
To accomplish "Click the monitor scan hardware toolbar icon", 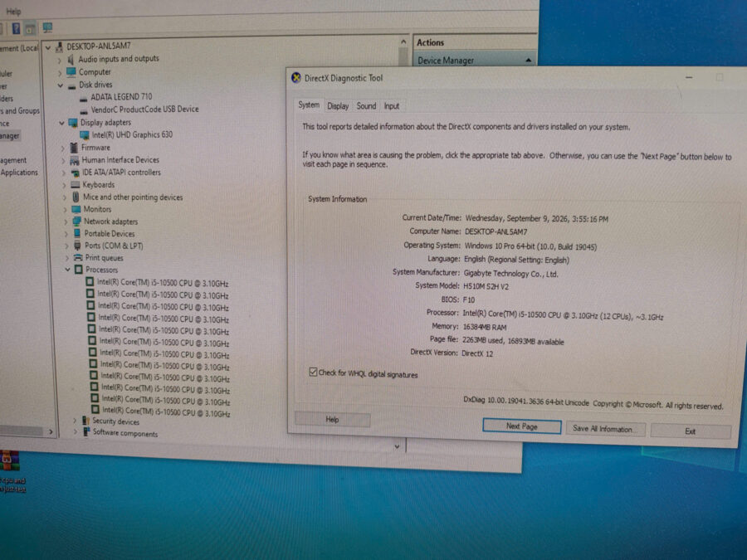I will 47,27.
